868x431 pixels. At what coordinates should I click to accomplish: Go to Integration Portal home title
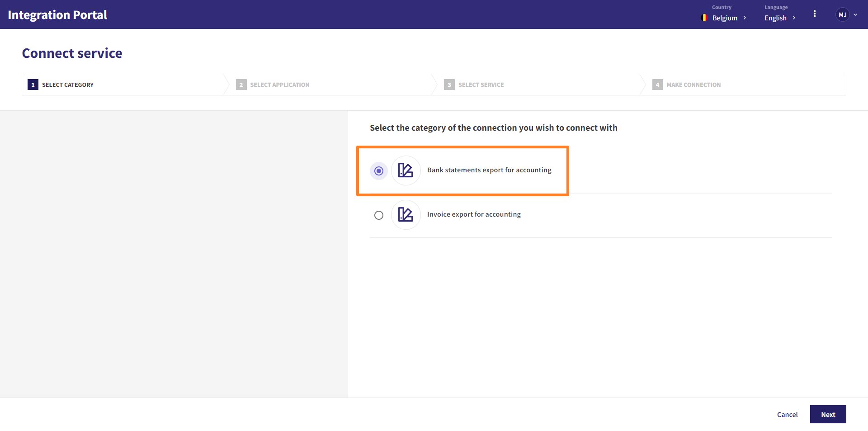pos(57,15)
